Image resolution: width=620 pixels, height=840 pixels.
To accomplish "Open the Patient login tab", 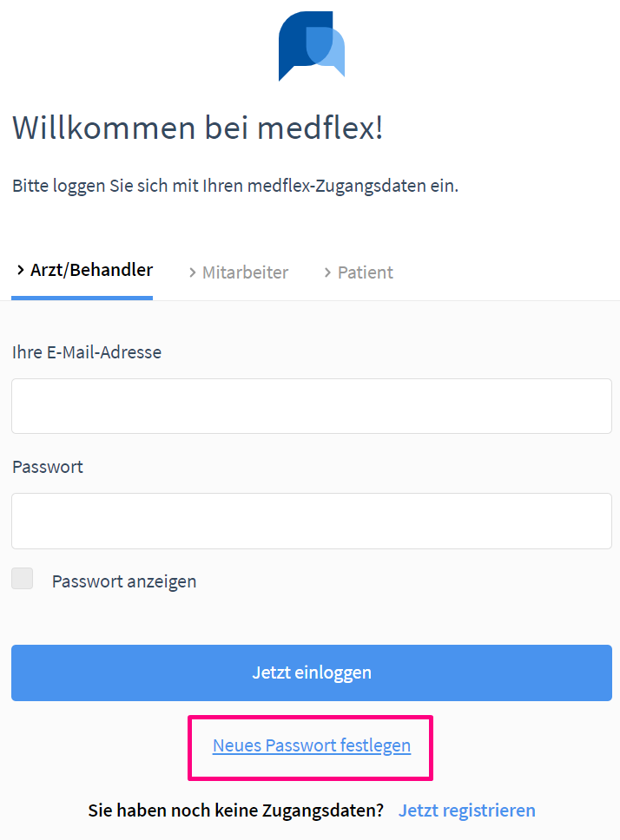I will tap(359, 272).
